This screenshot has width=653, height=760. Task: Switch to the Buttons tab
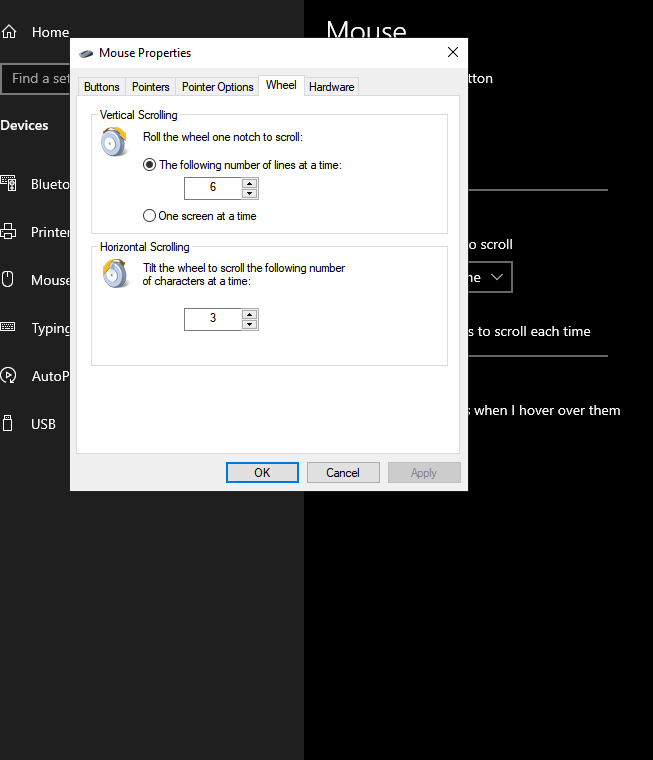click(102, 87)
